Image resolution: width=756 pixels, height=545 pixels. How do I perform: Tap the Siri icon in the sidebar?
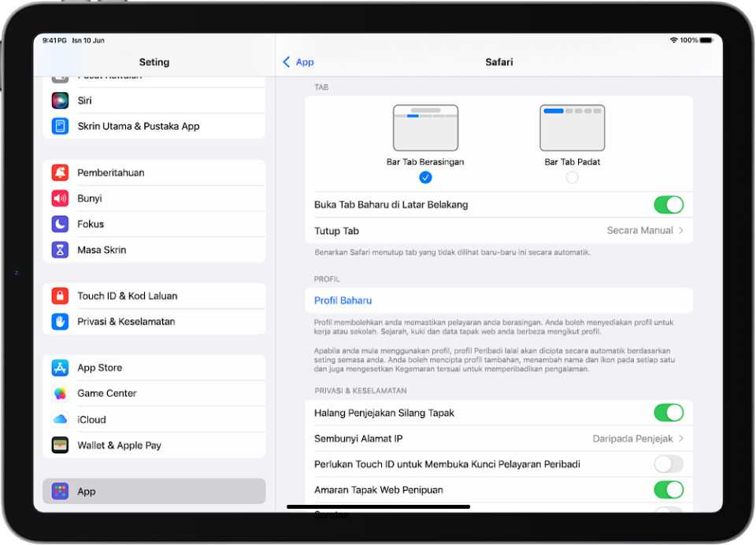(x=60, y=100)
